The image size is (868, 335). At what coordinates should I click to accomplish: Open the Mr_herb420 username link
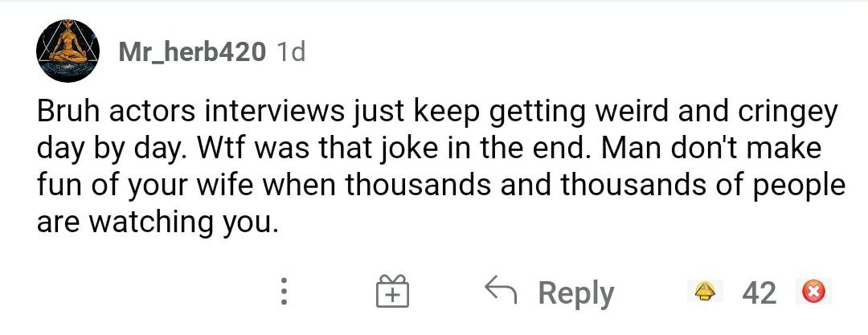pyautogui.click(x=191, y=53)
